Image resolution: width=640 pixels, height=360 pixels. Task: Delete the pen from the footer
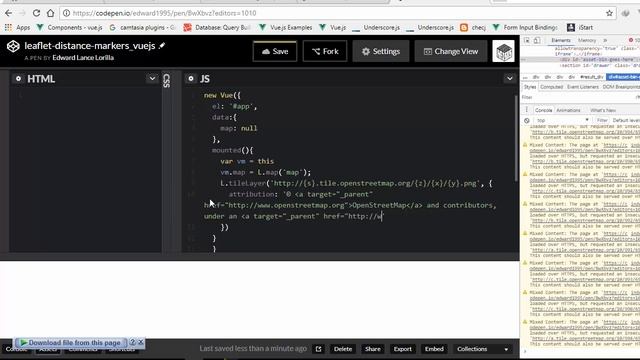point(342,349)
